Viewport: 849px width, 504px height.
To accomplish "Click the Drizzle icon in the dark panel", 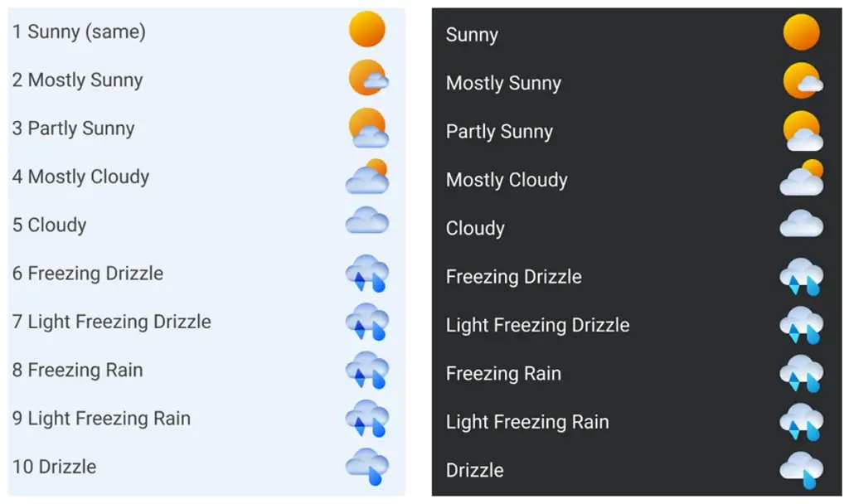I will tap(801, 469).
